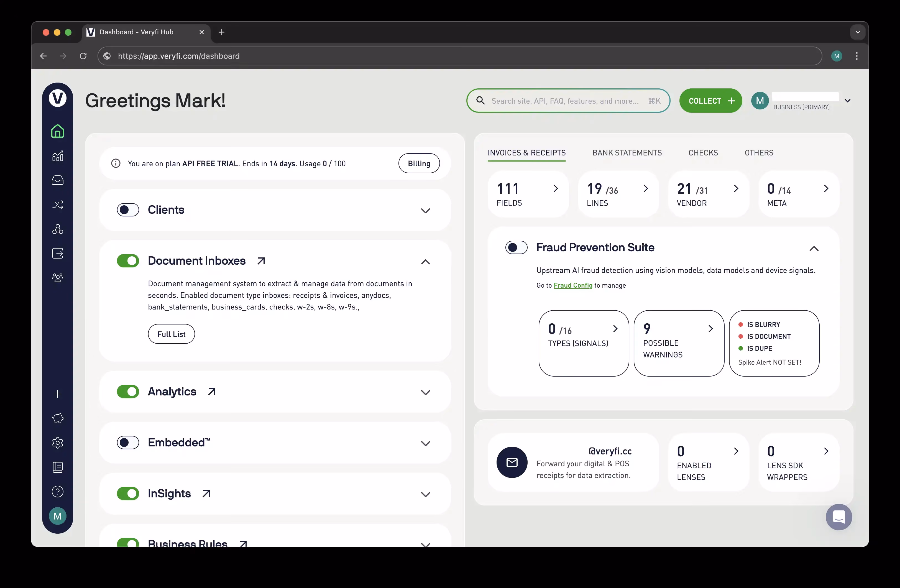Open Analytics external arrow link
This screenshot has width=900, height=588.
tap(212, 392)
